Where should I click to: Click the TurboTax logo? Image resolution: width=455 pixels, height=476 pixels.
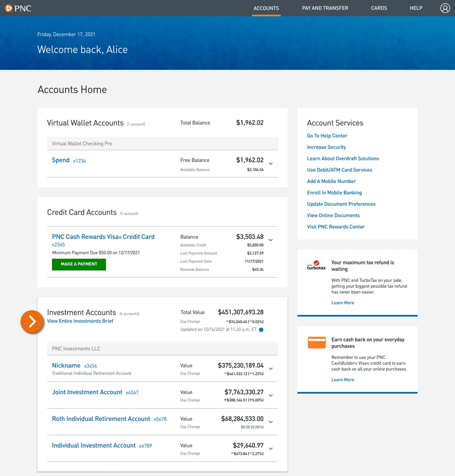point(316,265)
